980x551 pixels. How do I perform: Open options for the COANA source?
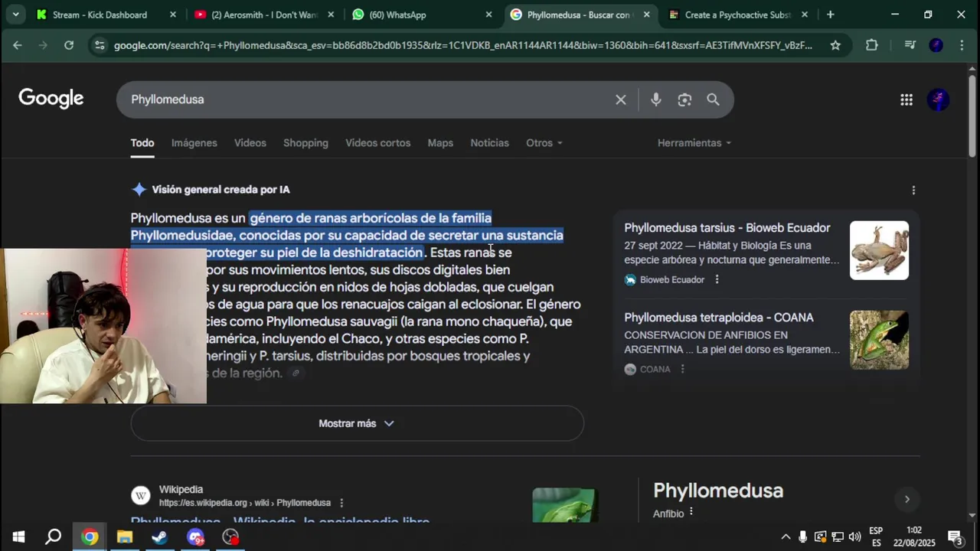[682, 369]
